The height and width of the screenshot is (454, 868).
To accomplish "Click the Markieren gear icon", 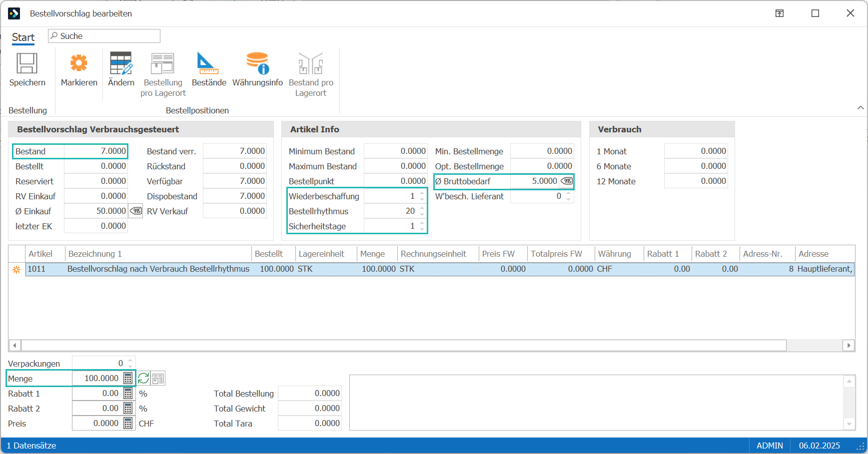I will coord(79,63).
